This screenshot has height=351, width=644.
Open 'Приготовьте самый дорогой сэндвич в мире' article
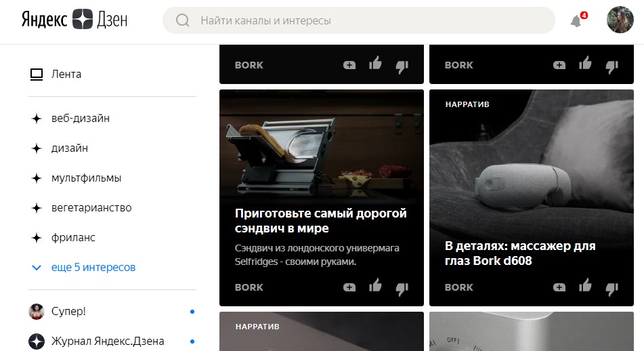click(x=321, y=221)
